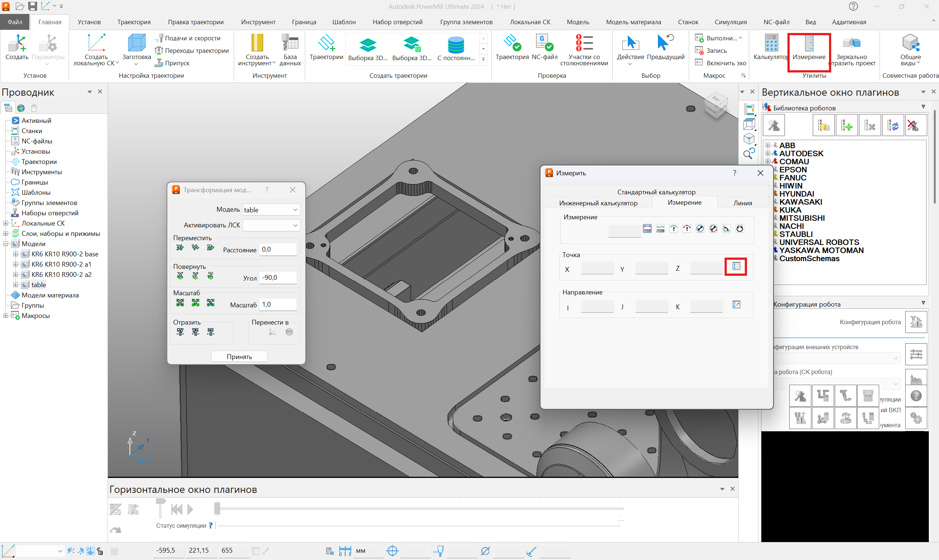
Task: Switch to Симуляция ribbon tab
Action: point(730,22)
